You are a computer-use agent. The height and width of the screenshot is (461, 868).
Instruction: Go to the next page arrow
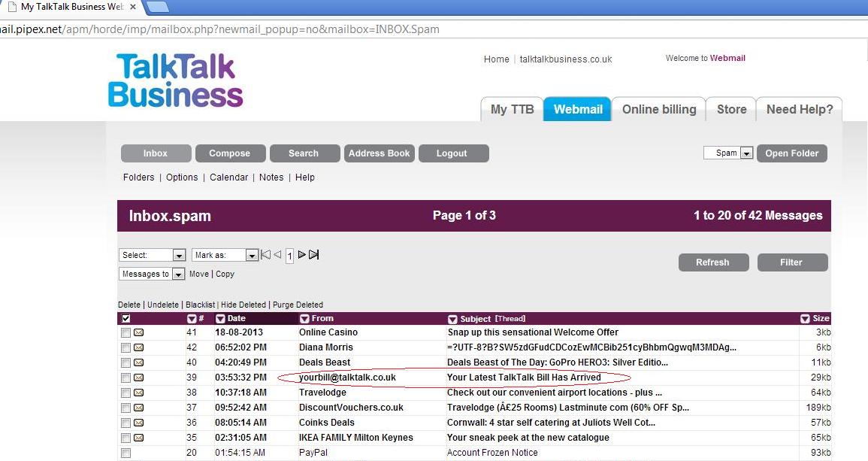pos(301,255)
